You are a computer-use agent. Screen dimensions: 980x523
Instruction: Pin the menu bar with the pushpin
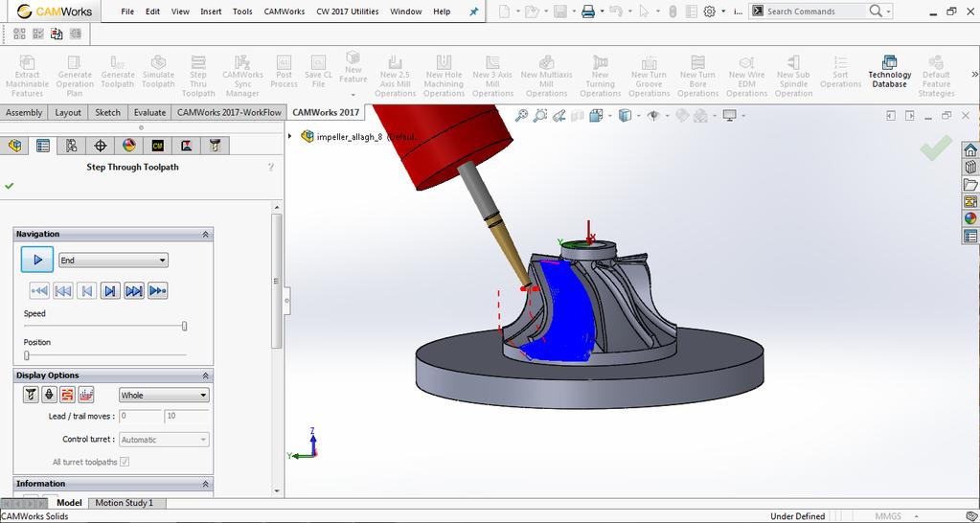point(474,11)
